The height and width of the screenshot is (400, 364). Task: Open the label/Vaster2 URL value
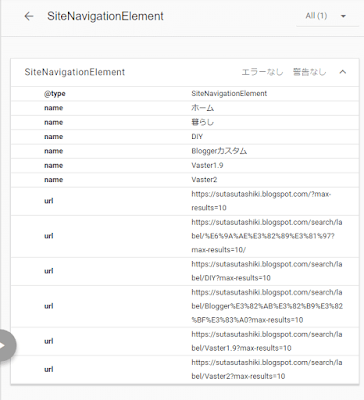point(267,369)
